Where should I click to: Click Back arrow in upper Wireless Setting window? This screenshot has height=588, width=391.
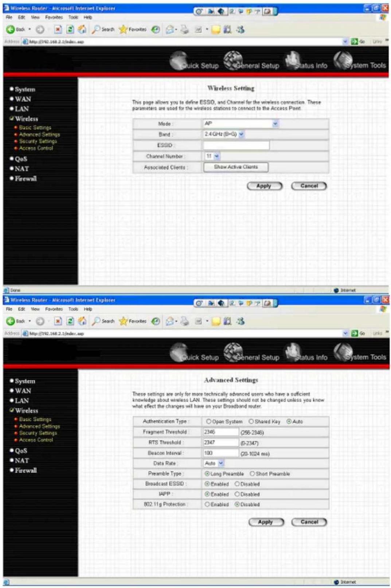(x=11, y=30)
